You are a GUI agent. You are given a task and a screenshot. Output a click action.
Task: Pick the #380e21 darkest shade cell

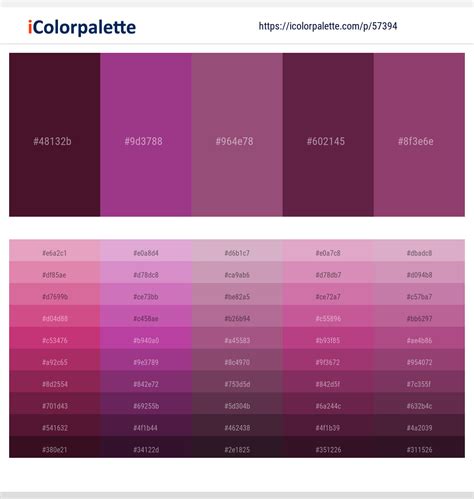[x=55, y=447]
